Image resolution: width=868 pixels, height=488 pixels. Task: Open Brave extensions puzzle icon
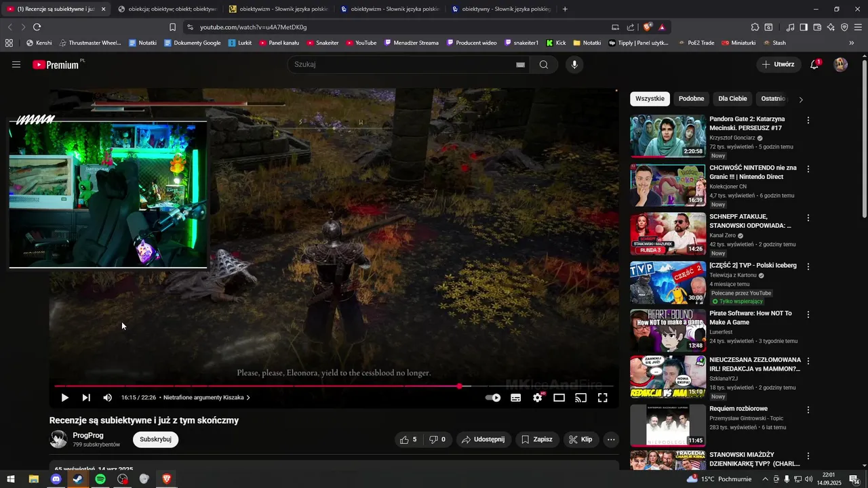click(755, 27)
